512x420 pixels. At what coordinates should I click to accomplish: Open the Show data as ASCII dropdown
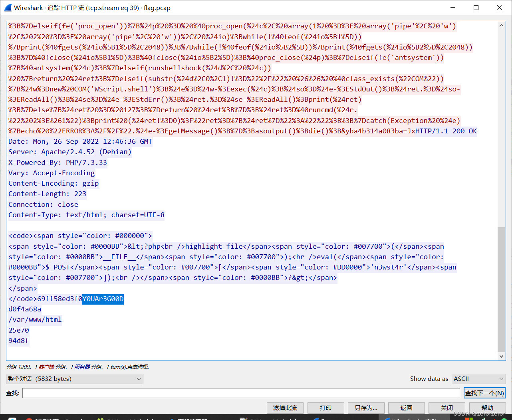[x=479, y=379]
